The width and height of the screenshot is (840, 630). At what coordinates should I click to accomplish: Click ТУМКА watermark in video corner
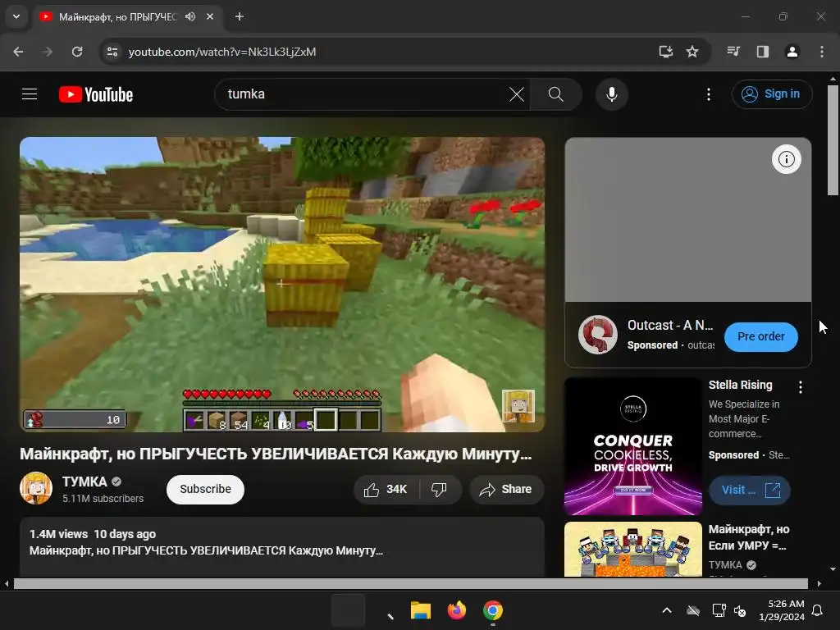coord(518,406)
